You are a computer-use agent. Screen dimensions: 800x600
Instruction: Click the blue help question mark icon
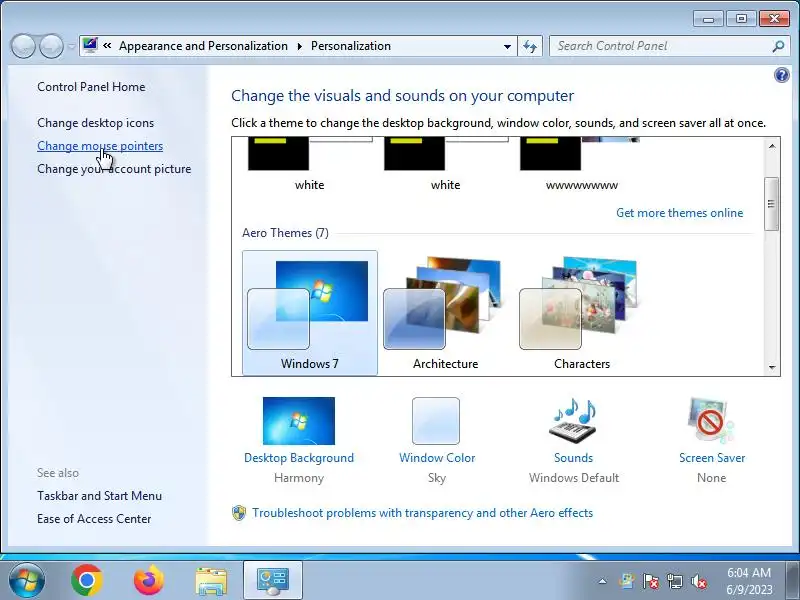pyautogui.click(x=781, y=76)
